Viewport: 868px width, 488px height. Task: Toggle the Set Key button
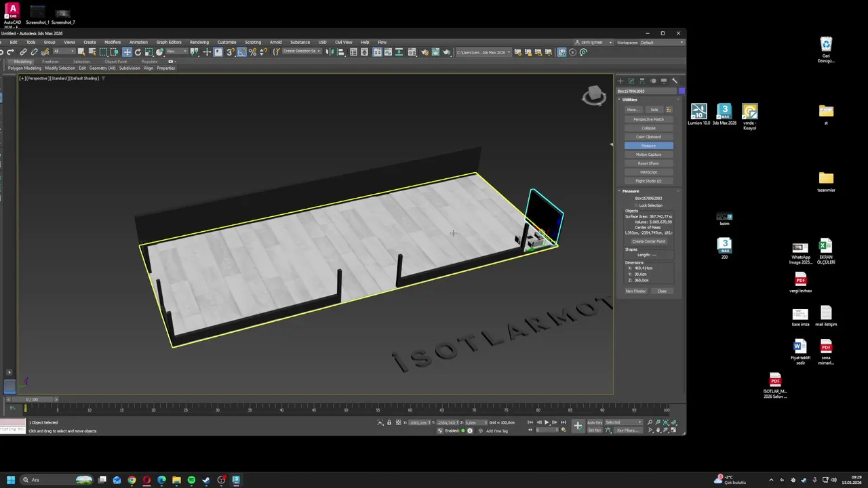(595, 430)
